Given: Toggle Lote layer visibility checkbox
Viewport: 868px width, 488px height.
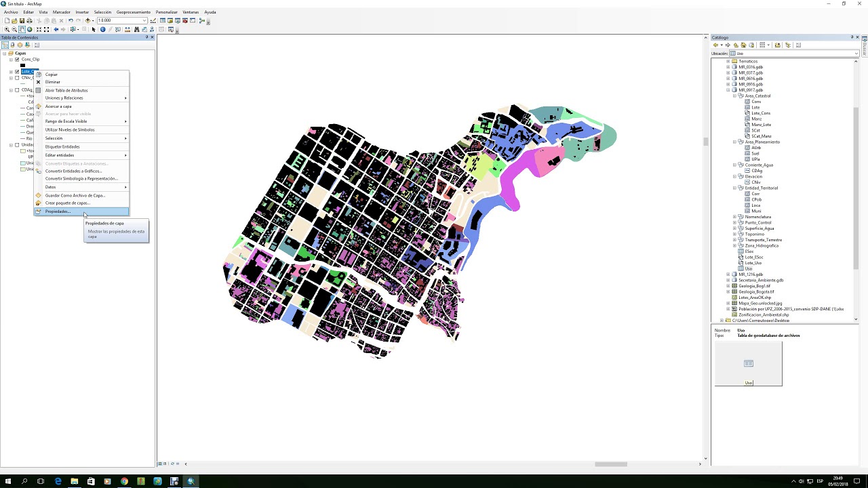Looking at the screenshot, I should 17,71.
